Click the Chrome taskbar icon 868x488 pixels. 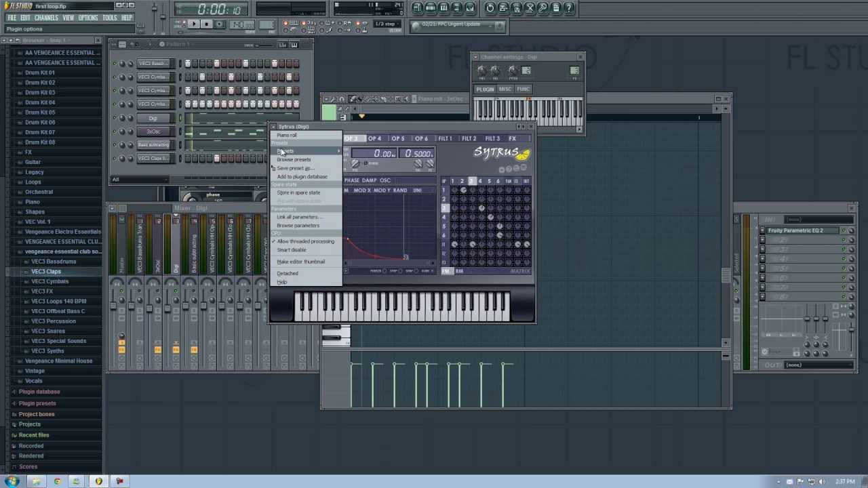point(57,481)
